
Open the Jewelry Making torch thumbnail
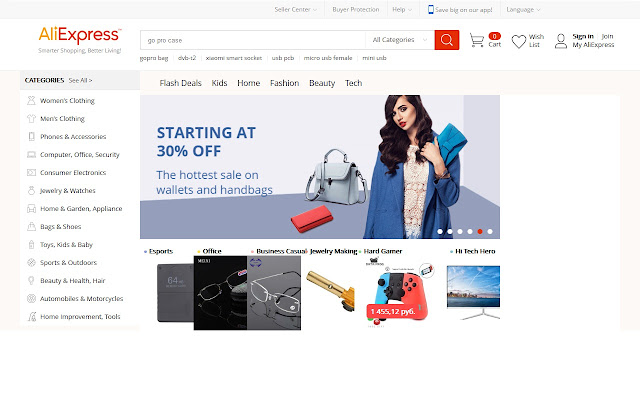click(330, 290)
